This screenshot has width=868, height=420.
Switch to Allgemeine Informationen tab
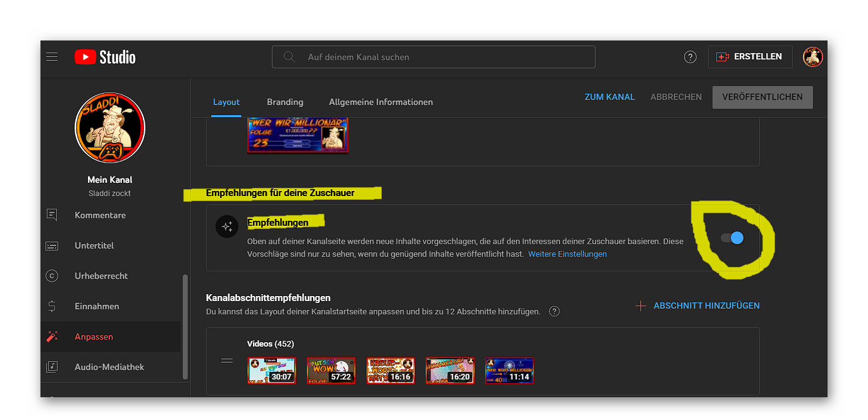coord(381,102)
